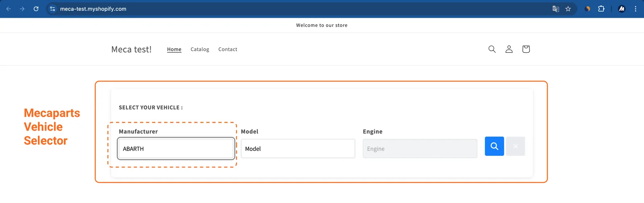Click the Meca test! store logo

[131, 49]
